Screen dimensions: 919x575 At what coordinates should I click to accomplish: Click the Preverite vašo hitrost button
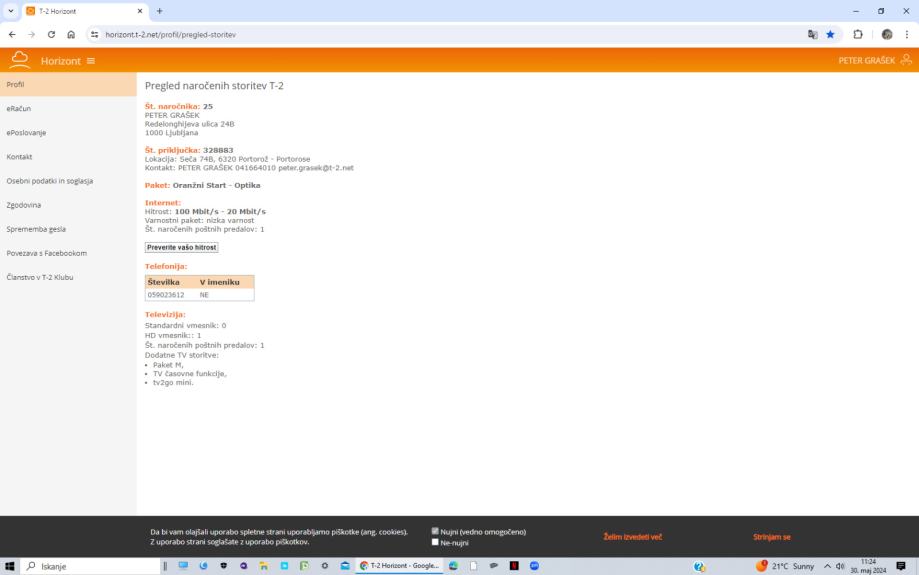pyautogui.click(x=181, y=247)
